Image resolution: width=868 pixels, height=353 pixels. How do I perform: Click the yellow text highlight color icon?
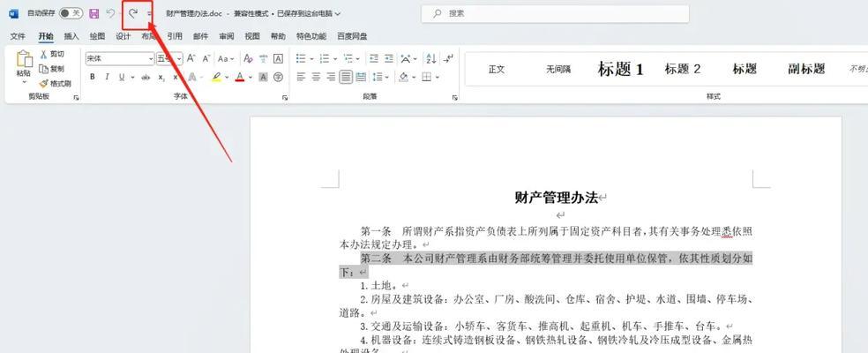(x=216, y=77)
